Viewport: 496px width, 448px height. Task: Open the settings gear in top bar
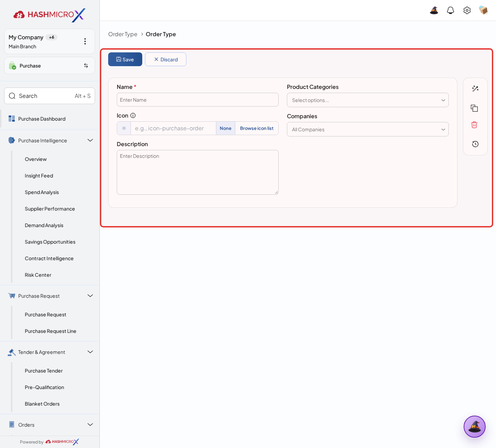467,10
